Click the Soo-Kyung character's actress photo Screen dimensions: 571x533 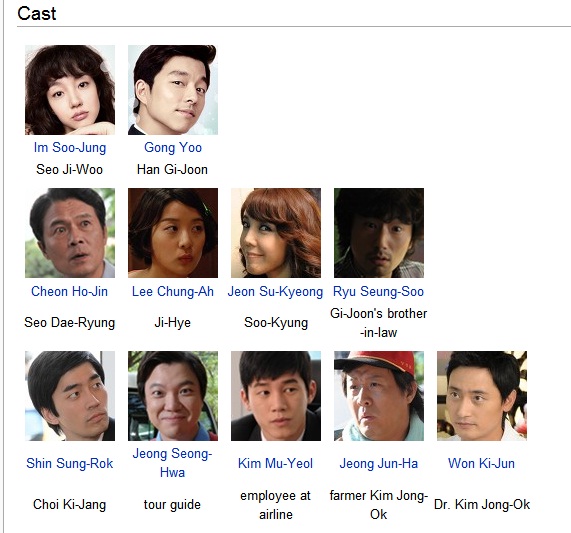pos(276,233)
